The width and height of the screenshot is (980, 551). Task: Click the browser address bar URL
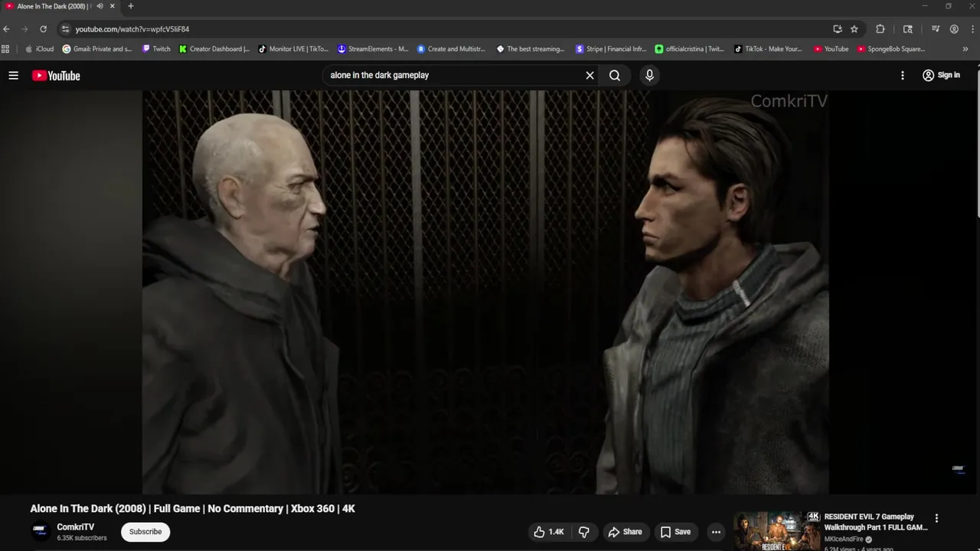click(x=132, y=29)
